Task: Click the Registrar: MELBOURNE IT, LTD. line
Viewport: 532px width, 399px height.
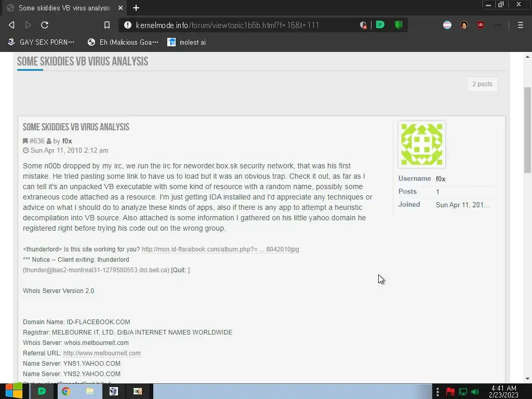Action: [128, 332]
